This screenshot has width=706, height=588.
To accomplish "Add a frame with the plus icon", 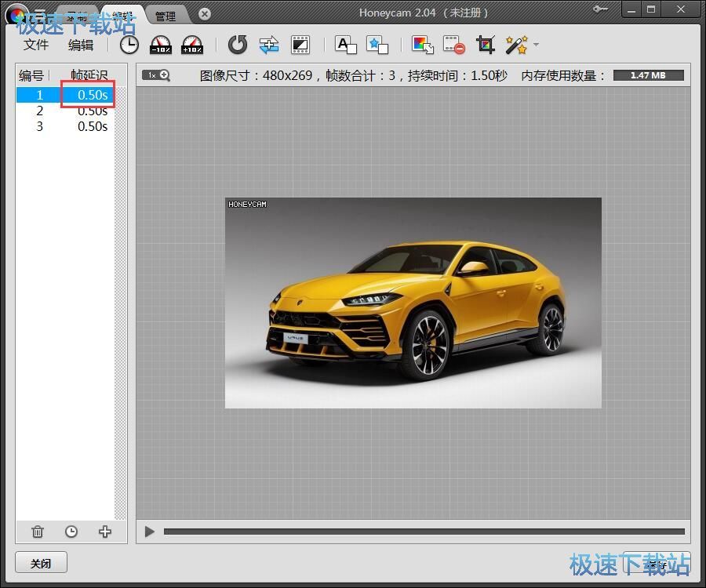I will pyautogui.click(x=105, y=532).
